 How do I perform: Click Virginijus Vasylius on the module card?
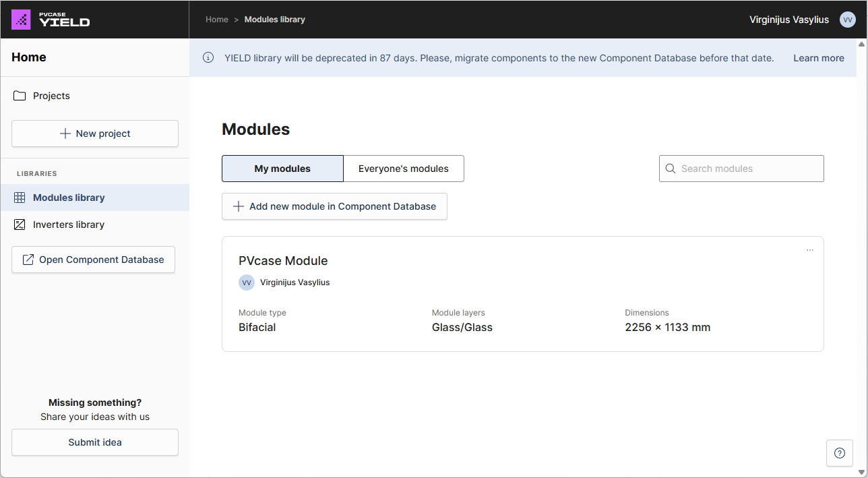[x=295, y=282]
